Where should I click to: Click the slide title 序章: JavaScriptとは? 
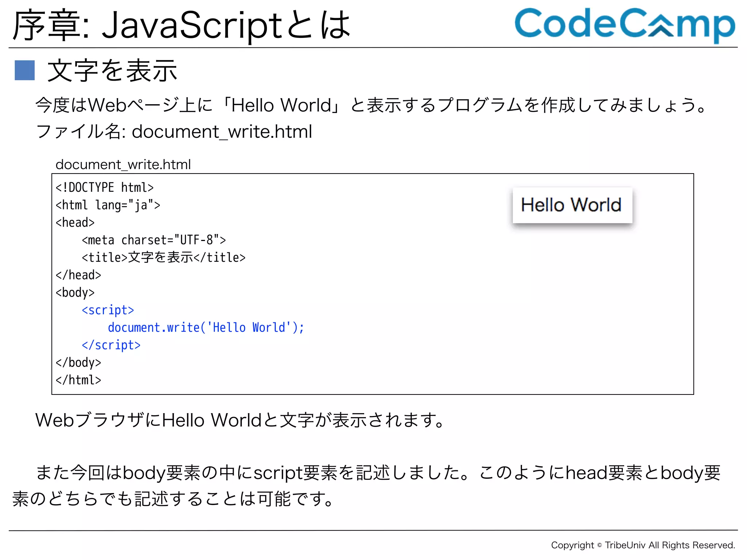pyautogui.click(x=182, y=25)
